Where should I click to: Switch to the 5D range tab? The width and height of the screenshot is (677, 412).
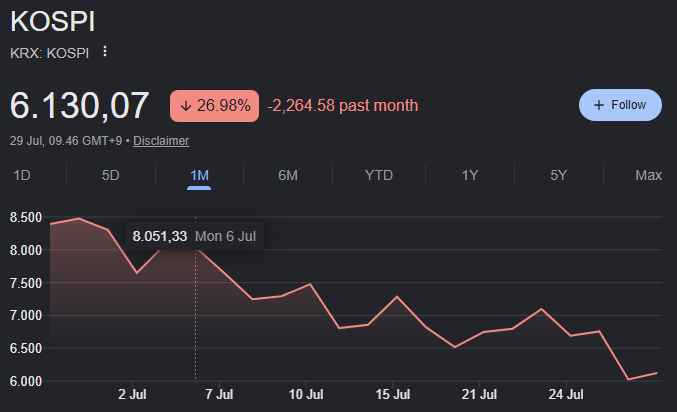(x=111, y=175)
